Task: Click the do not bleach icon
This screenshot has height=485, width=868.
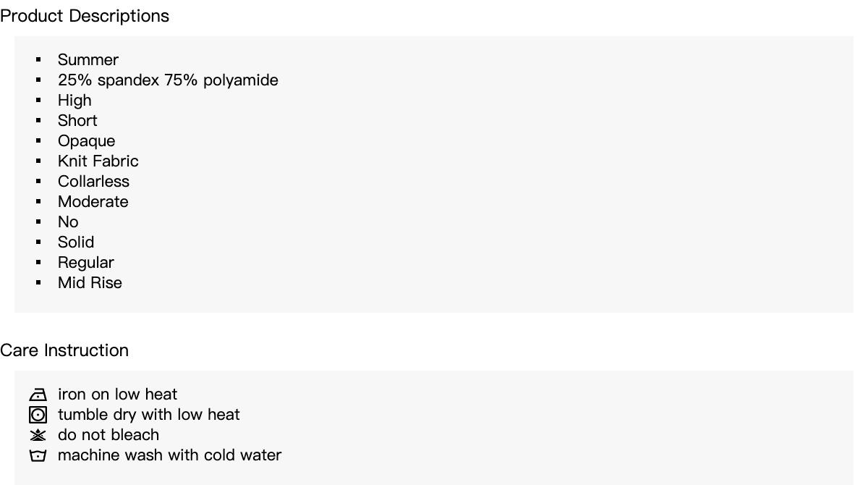Action: pos(38,435)
